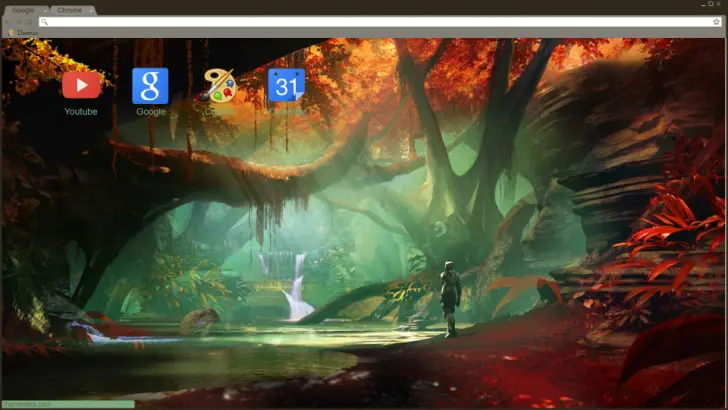Open the Youtube app shortcut icon

coord(81,85)
